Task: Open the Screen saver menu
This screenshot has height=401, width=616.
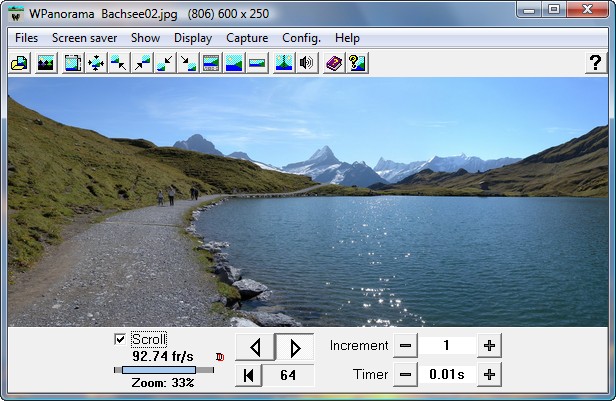Action: 84,38
